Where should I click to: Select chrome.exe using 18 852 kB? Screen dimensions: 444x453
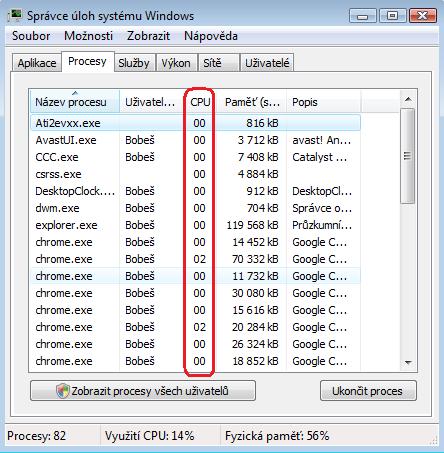pos(195,361)
